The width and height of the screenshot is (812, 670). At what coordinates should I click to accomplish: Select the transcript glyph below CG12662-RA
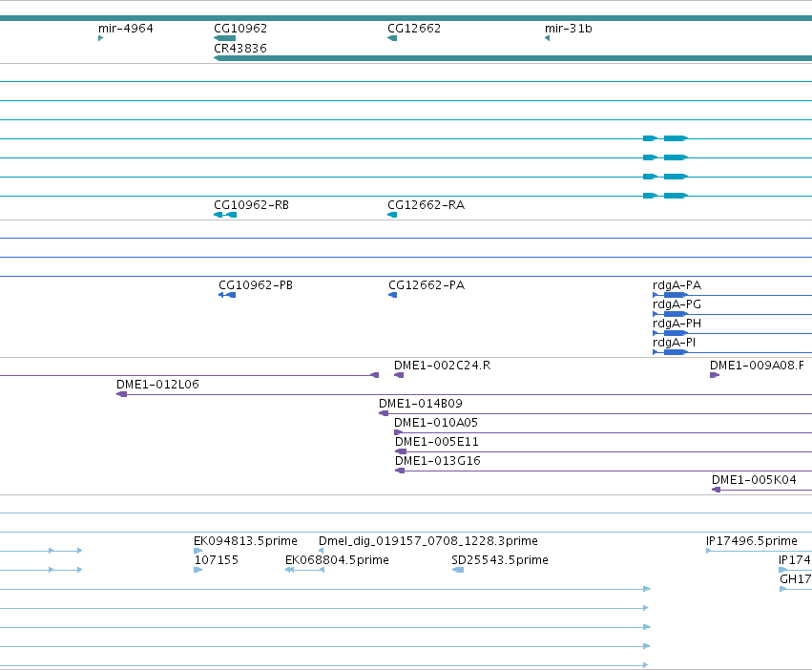coord(392,215)
